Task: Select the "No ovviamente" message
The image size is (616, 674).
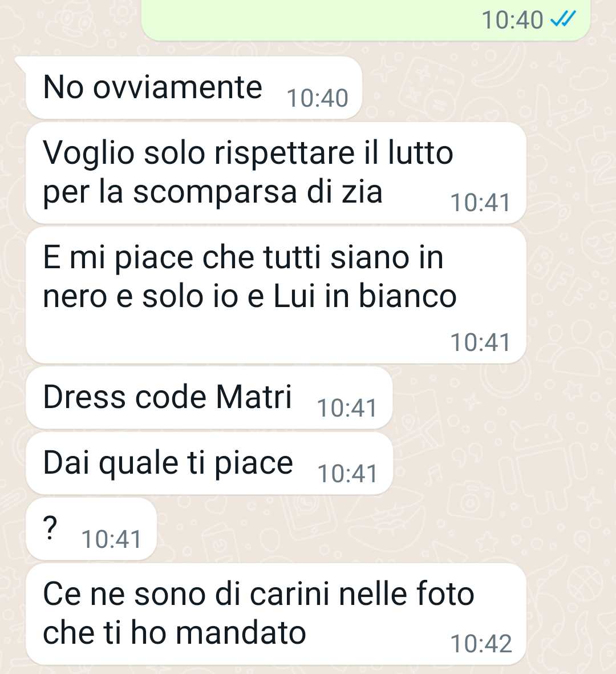Action: 193,88
